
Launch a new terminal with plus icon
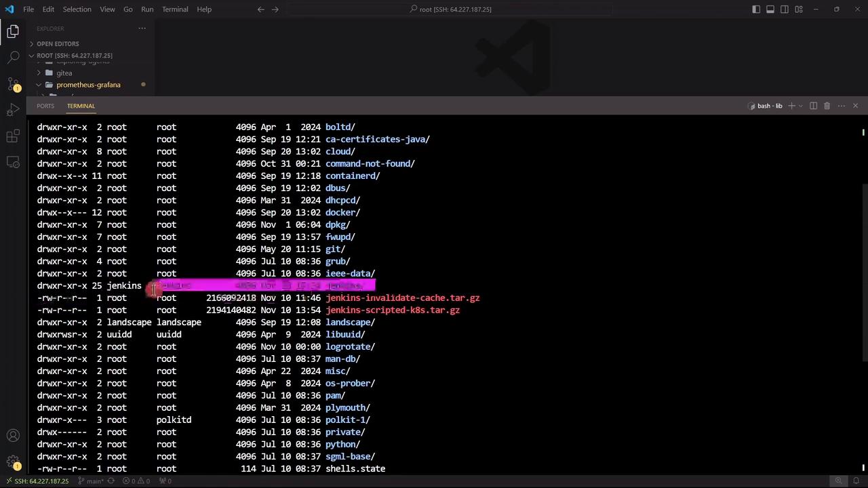[x=791, y=106]
